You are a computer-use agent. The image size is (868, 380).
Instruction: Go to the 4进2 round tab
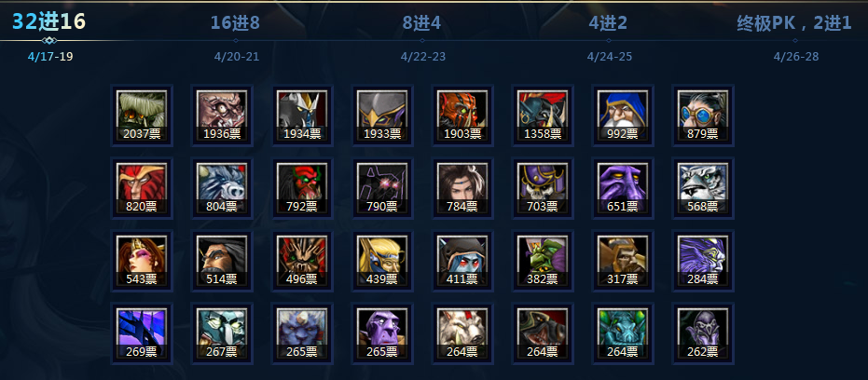pyautogui.click(x=608, y=22)
